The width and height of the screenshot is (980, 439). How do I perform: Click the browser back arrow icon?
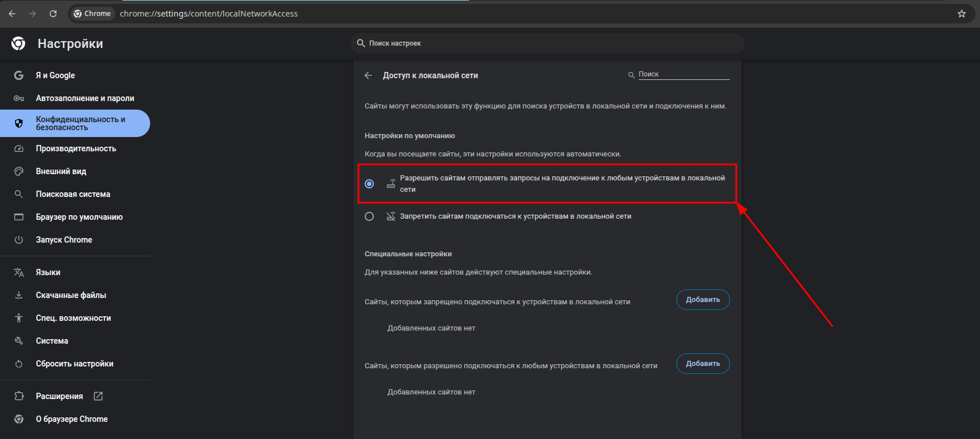point(13,14)
